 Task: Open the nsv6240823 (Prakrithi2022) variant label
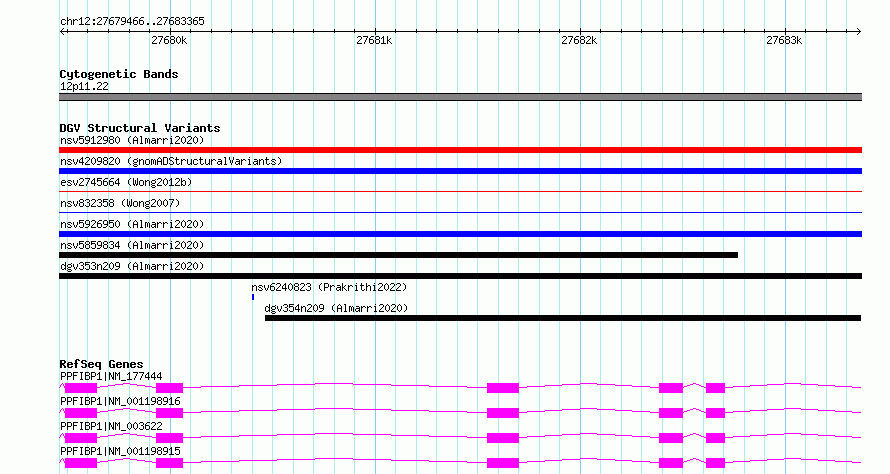click(329, 287)
